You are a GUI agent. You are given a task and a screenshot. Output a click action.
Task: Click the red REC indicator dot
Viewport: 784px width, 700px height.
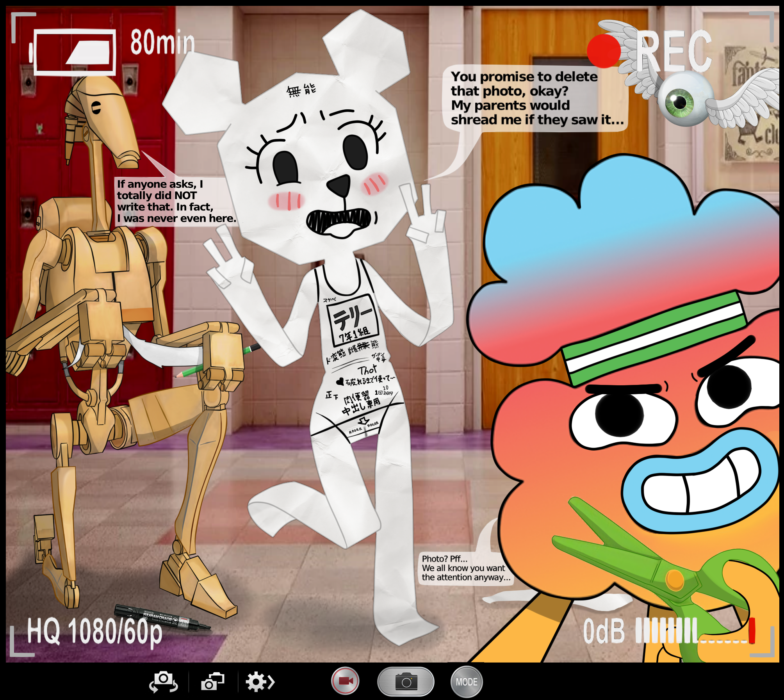coord(604,51)
